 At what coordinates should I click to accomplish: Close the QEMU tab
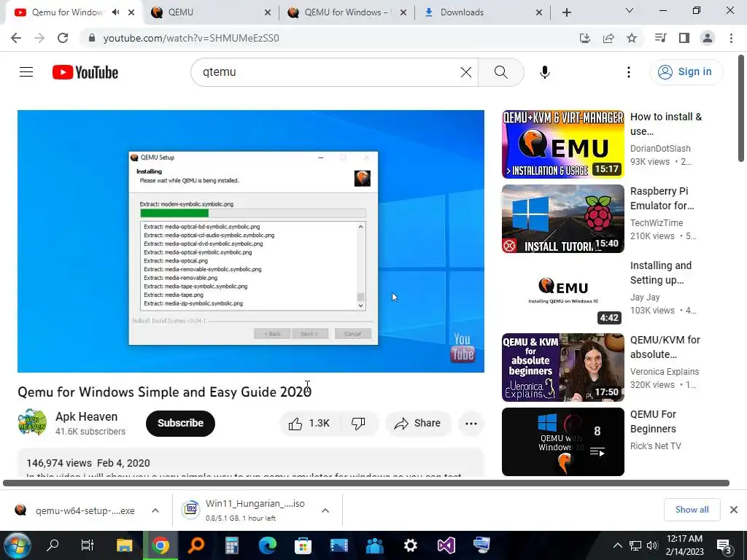[267, 12]
